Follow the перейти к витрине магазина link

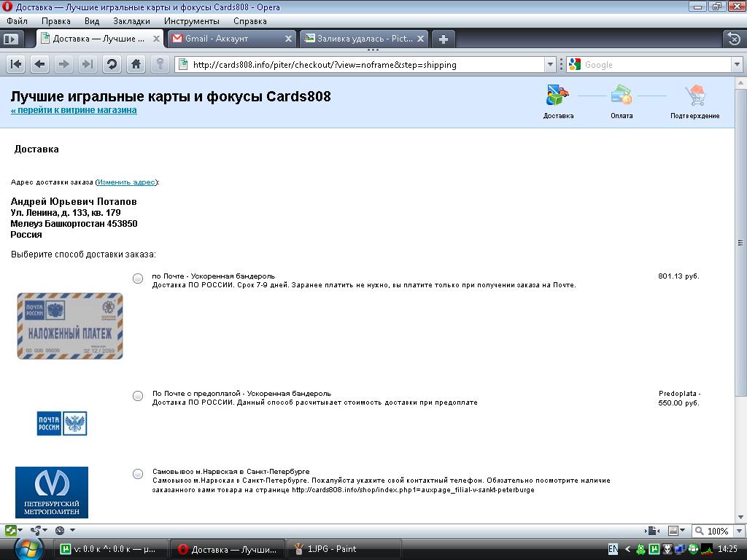pos(74,110)
